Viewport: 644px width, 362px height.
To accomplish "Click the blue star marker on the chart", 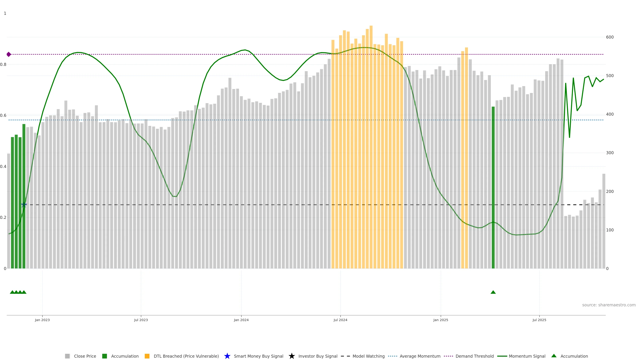I will click(24, 205).
